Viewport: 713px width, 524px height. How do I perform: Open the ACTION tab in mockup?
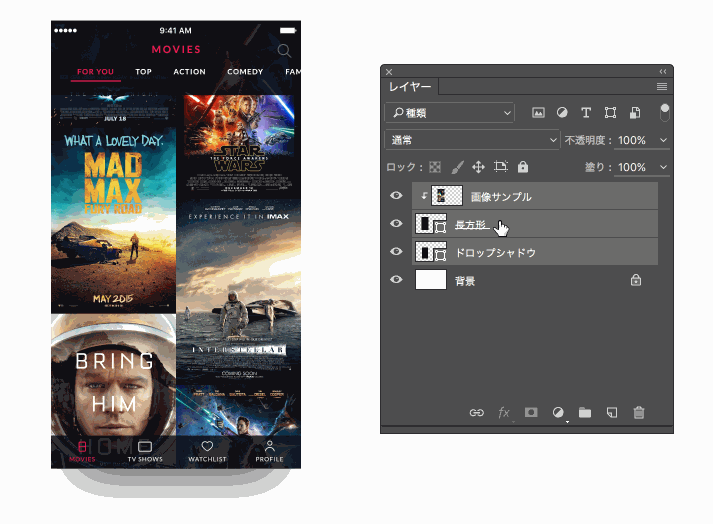[x=189, y=71]
